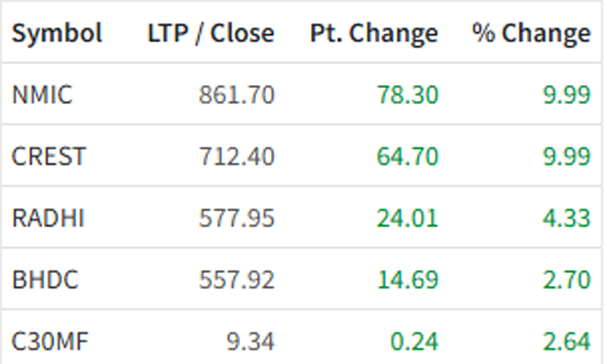Sort by % Change column header
This screenshot has width=607, height=364.
coord(532,33)
